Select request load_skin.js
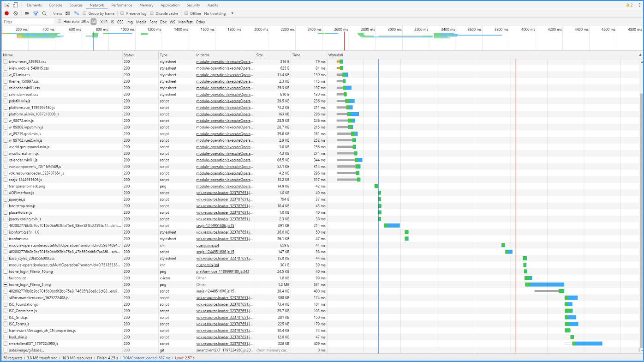644x362 pixels. click(18, 337)
